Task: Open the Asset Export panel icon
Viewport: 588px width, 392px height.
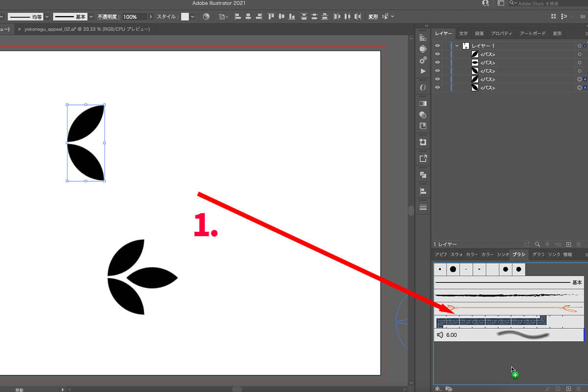Action: [423, 158]
